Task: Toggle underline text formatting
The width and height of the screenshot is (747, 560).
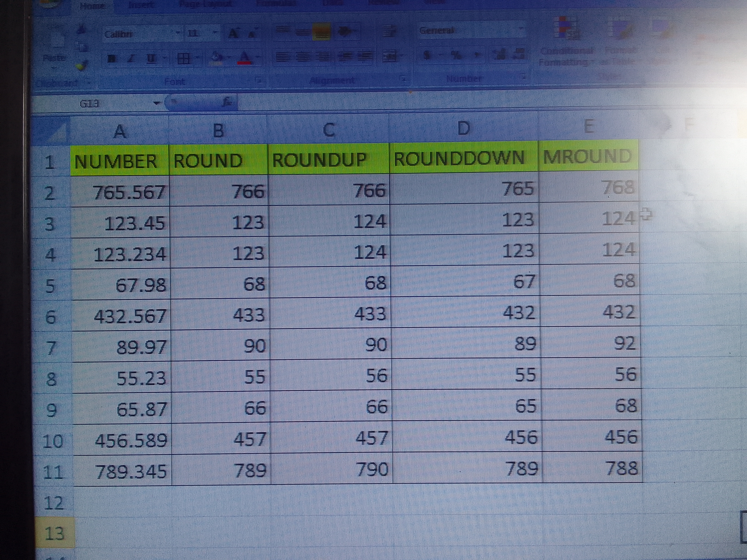Action: point(151,59)
